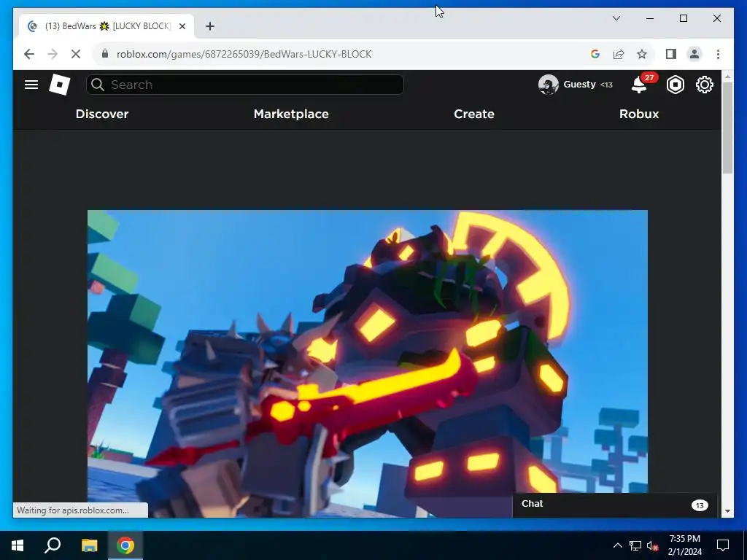The image size is (747, 560).
Task: Click the page scrollbar down arrow
Action: [x=727, y=511]
